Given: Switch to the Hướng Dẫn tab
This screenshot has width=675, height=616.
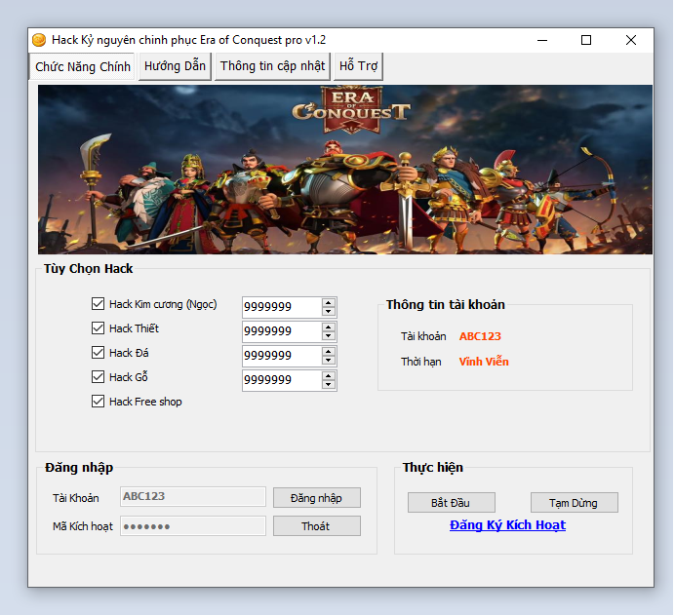Looking at the screenshot, I should click(175, 66).
